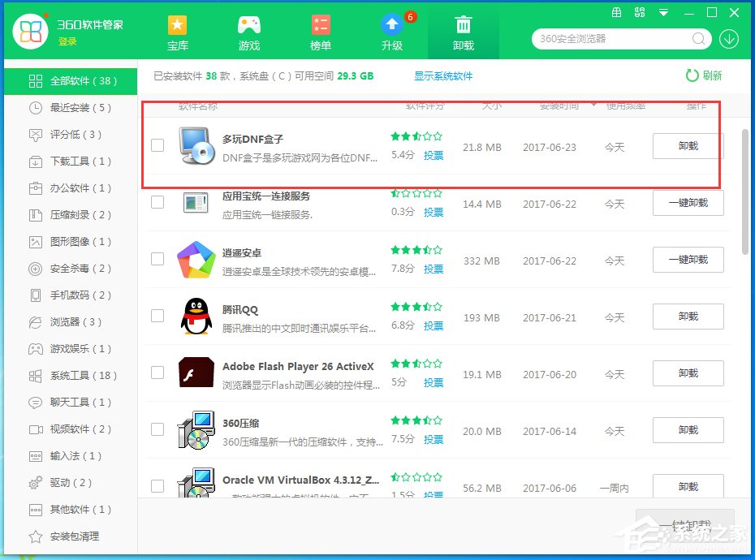Open the 榜单 list icon
Image resolution: width=755 pixels, height=560 pixels.
[320, 25]
